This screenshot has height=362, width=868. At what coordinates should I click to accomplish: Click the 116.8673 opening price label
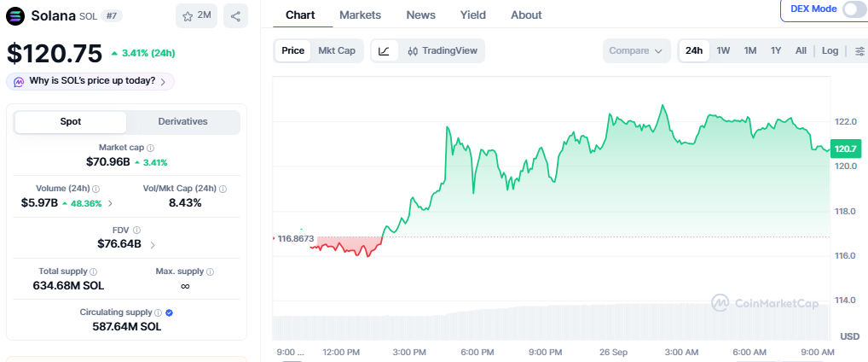(x=296, y=239)
